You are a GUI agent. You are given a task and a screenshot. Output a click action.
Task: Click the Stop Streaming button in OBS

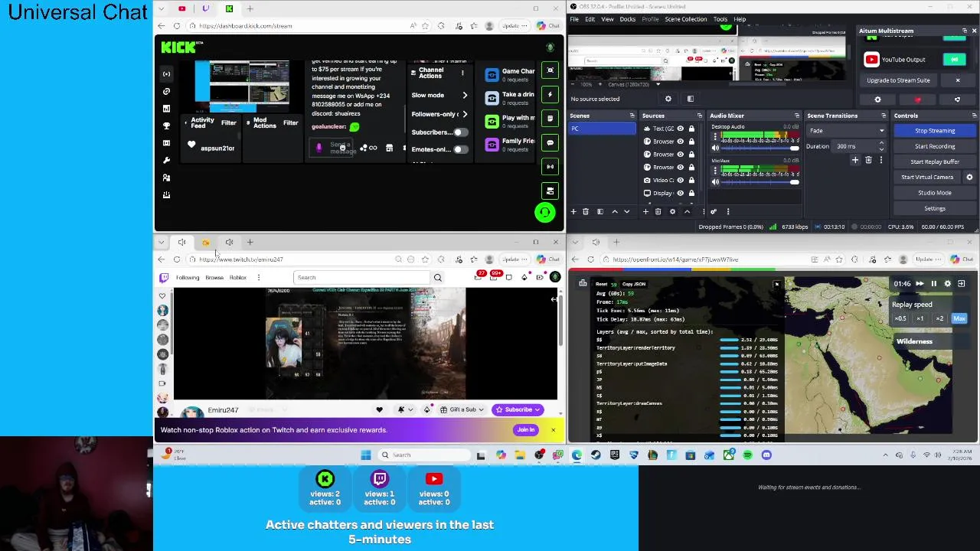tap(934, 131)
